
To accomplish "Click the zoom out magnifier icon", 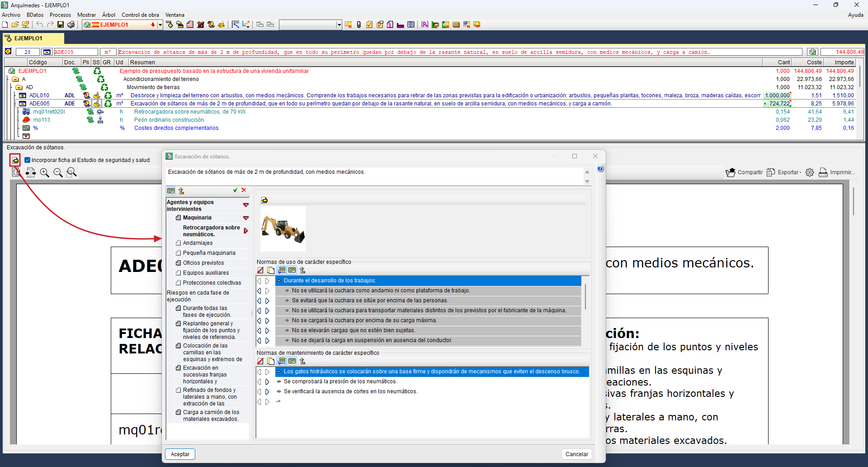I will [x=58, y=172].
